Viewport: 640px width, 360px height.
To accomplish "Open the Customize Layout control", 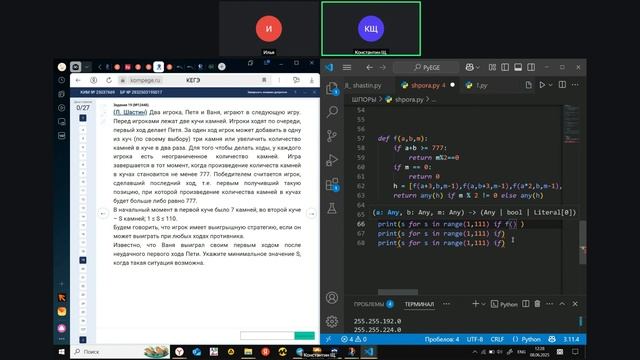I will (x=492, y=67).
